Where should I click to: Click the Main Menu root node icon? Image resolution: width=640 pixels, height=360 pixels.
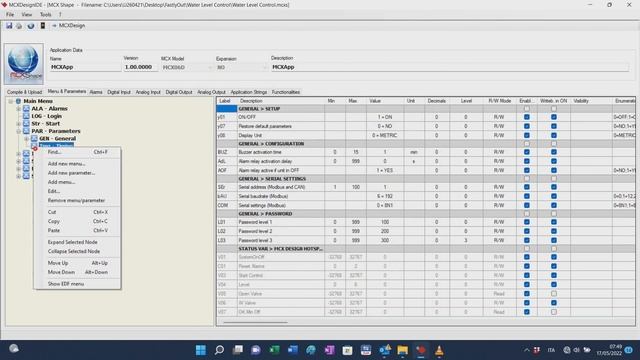tap(18, 101)
